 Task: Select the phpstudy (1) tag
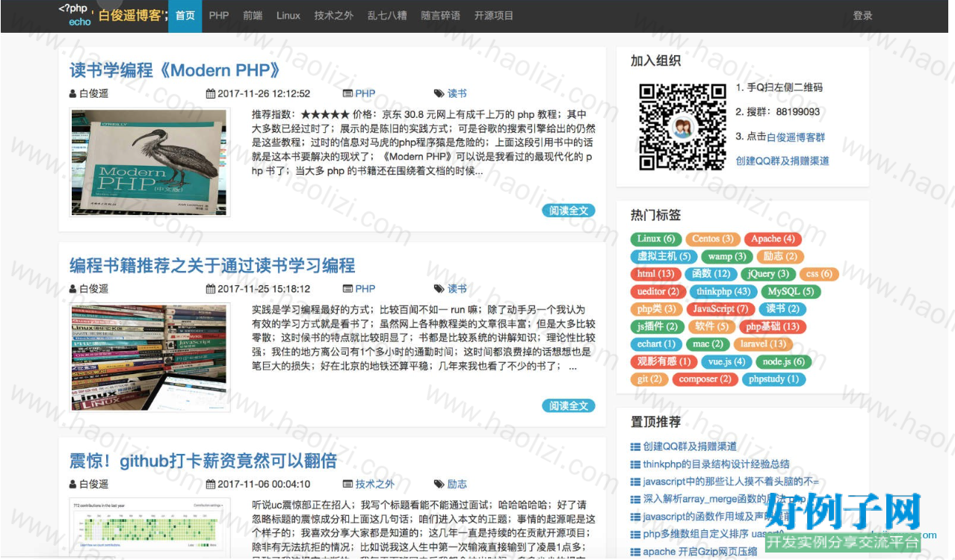pos(774,379)
